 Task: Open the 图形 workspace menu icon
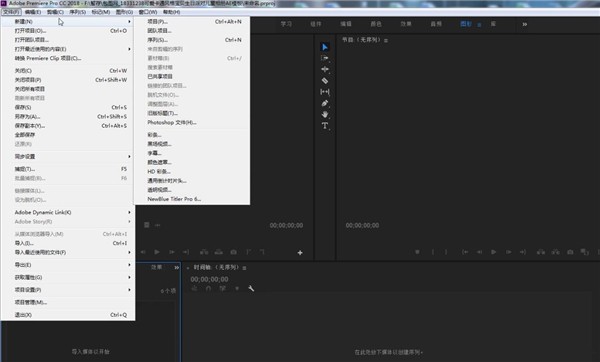tap(479, 24)
